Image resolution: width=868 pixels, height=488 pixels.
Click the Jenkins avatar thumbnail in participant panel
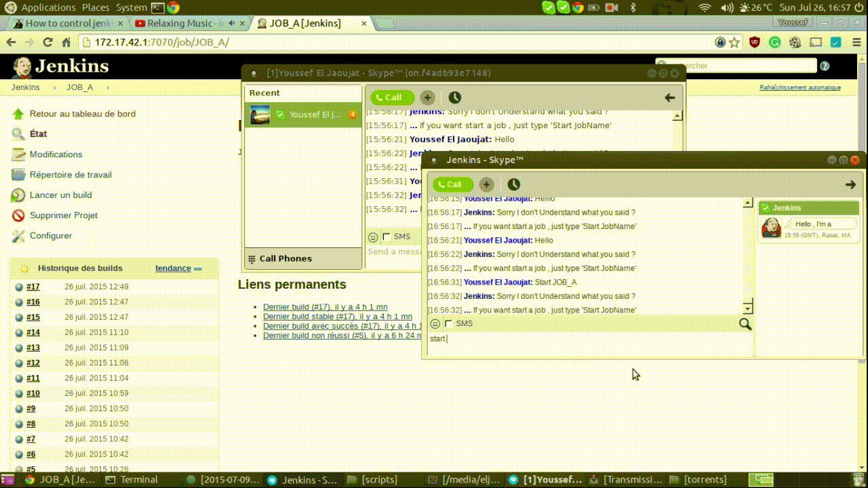click(x=771, y=228)
